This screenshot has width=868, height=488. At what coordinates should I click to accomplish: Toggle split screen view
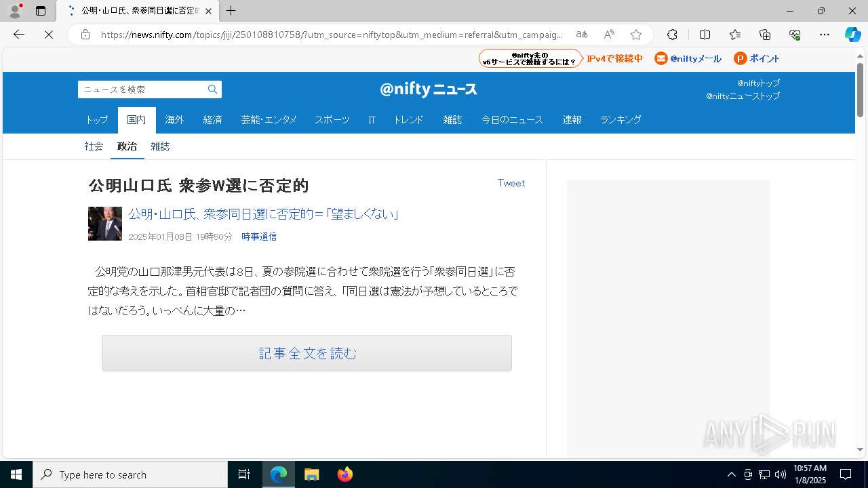pos(705,35)
